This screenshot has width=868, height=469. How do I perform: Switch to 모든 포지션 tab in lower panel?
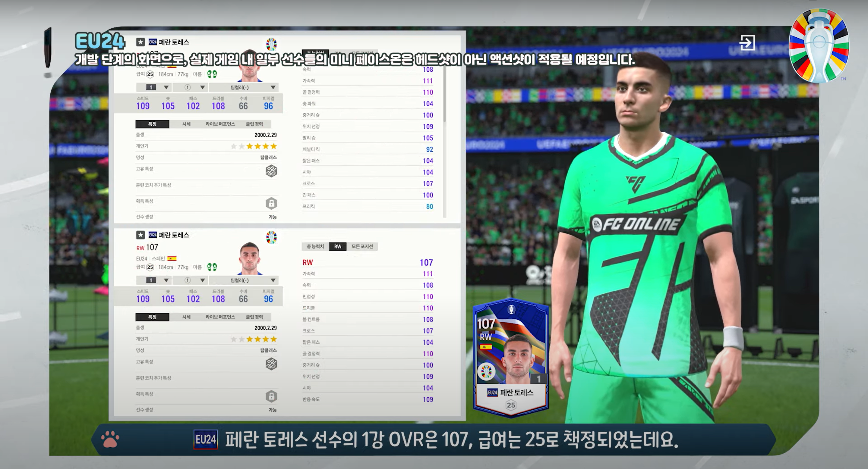362,246
